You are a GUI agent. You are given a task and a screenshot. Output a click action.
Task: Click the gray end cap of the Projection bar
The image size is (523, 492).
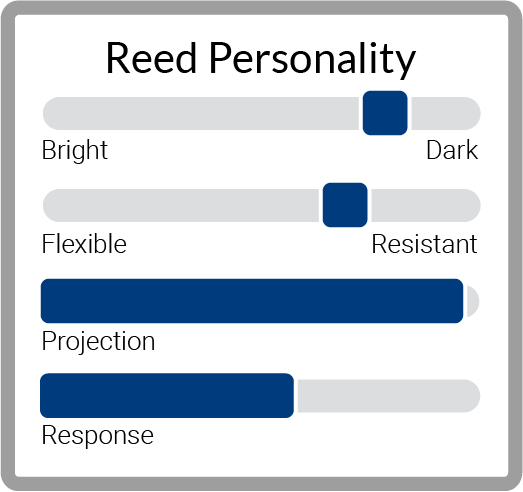point(473,301)
